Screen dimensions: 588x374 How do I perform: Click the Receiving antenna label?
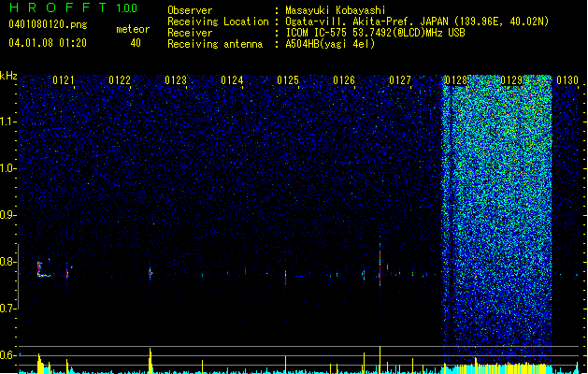click(215, 44)
